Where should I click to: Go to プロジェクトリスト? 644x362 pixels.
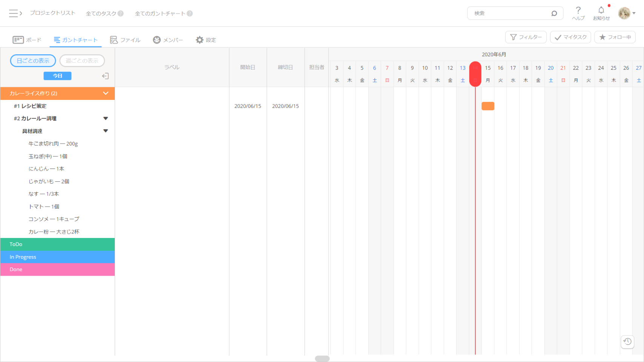[53, 13]
